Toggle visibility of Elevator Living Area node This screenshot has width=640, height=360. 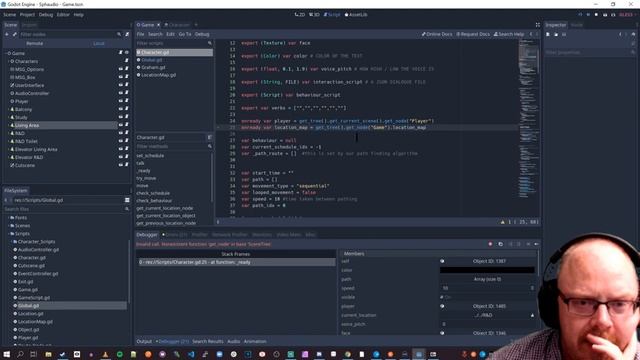pos(120,149)
